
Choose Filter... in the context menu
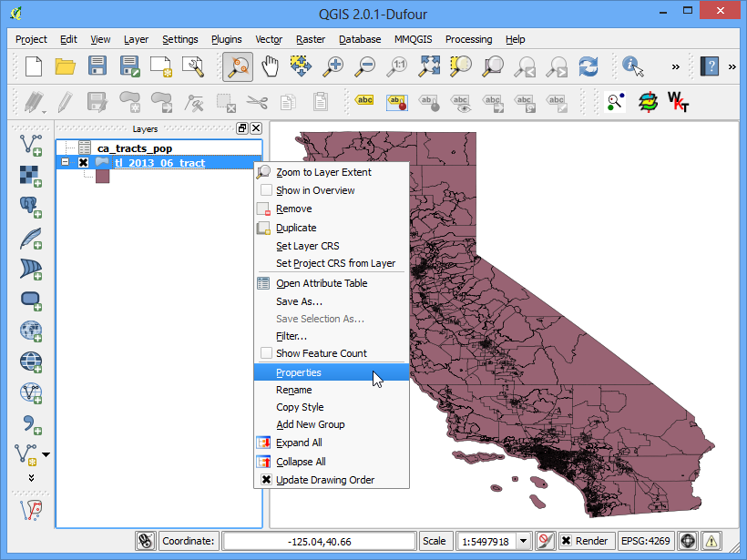(x=332, y=336)
